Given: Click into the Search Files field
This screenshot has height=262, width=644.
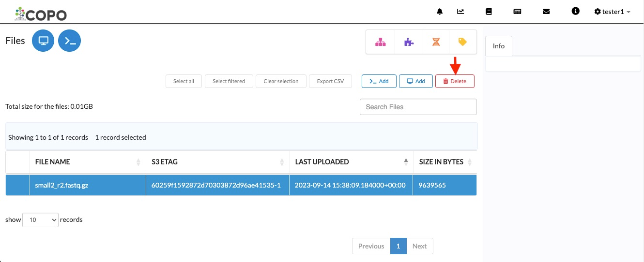Looking at the screenshot, I should (418, 107).
